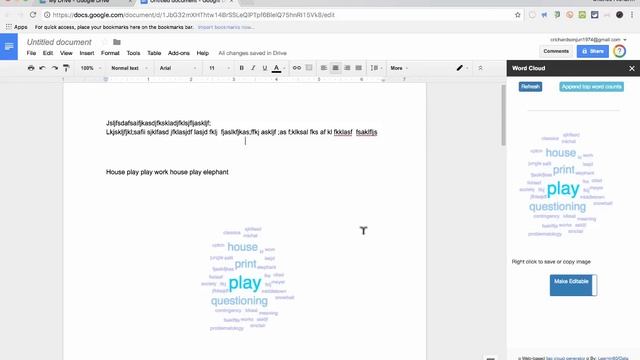Undo the last action
The image size is (640, 360).
[x=42, y=68]
